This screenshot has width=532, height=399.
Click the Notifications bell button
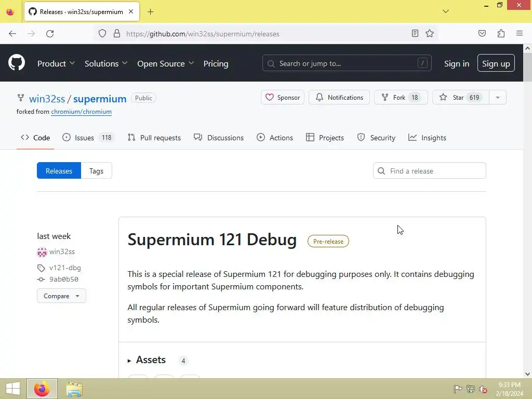(339, 97)
